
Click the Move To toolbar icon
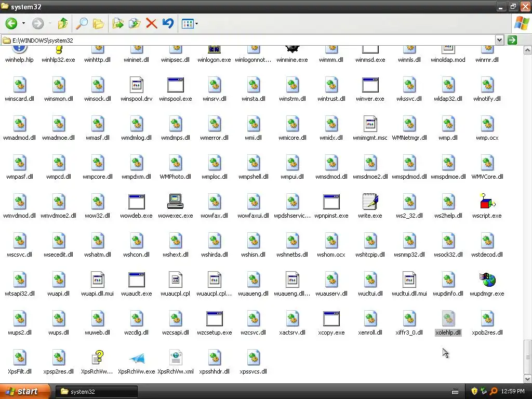click(118, 23)
